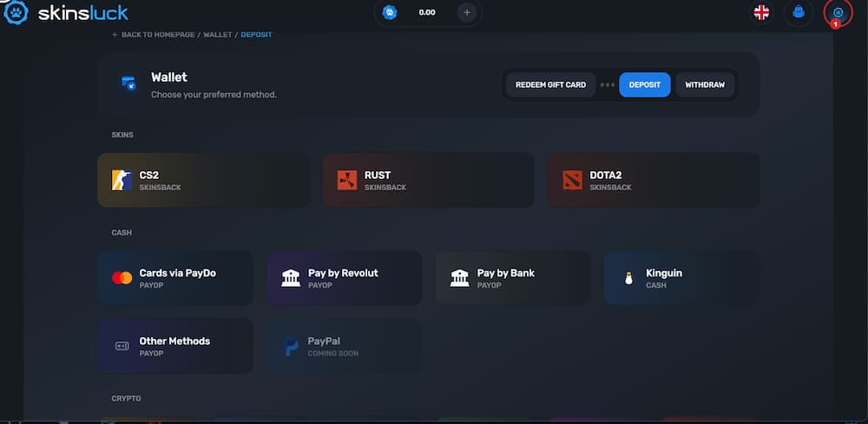Choose Cards via PayDo payment method
This screenshot has width=868, height=424.
(x=175, y=278)
